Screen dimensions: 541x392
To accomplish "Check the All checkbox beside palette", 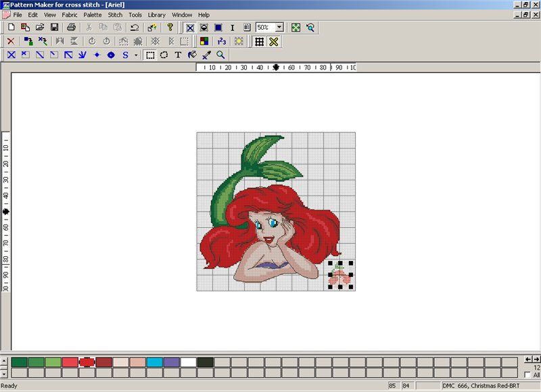I will point(527,374).
